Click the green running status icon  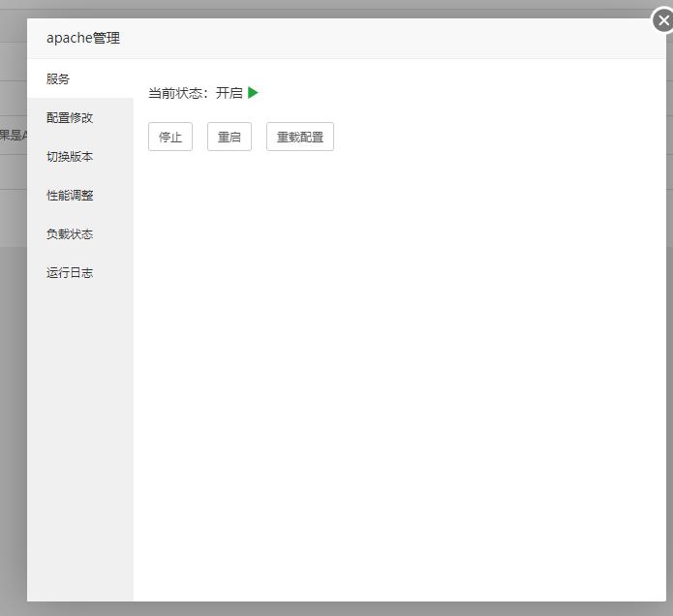pos(253,93)
